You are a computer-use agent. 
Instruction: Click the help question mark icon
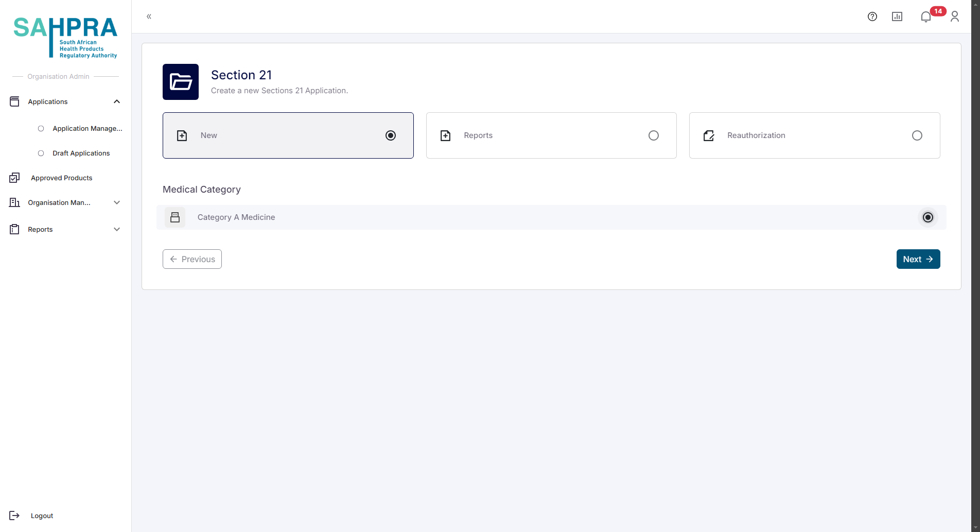tap(872, 16)
